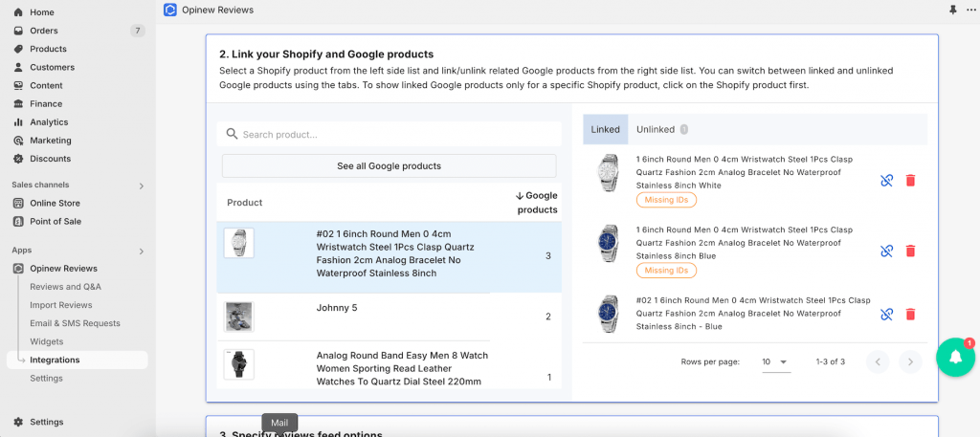Screen dimensions: 980x437
Task: Unlink the #02 Blue watch product
Action: [886, 314]
